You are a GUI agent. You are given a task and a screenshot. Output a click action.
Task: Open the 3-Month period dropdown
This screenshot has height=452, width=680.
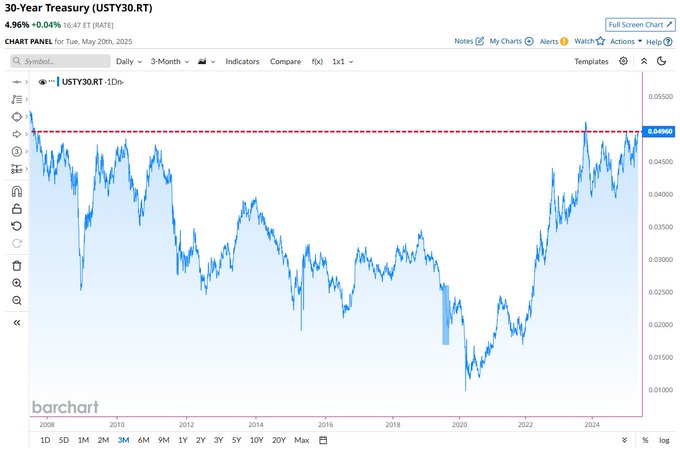click(x=170, y=61)
